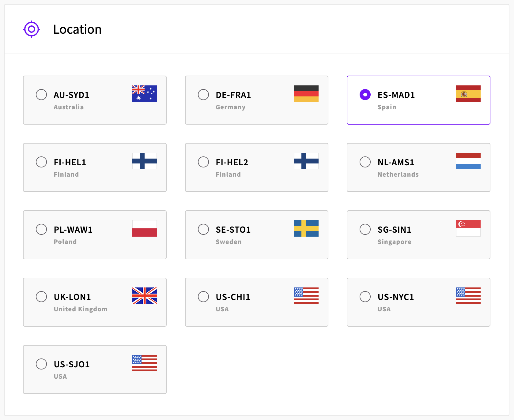Click the 'Sweden' country label
Screen dimensions: 514x420
(x=229, y=242)
